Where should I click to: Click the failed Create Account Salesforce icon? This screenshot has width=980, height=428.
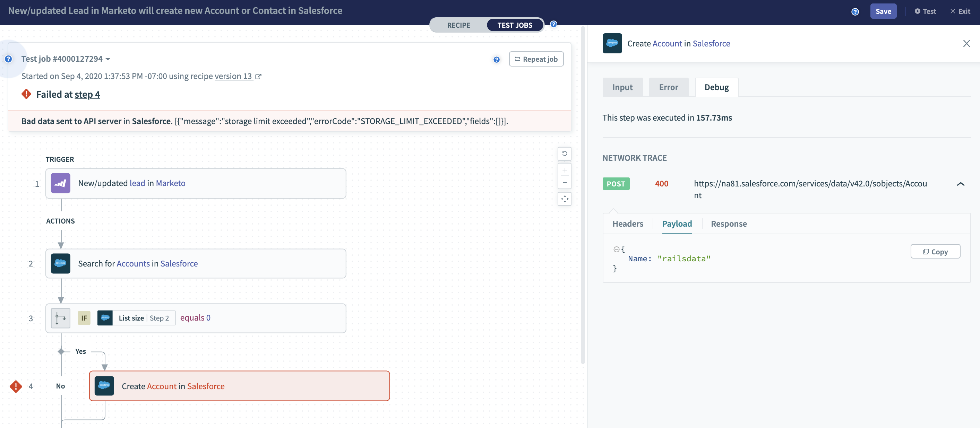click(x=104, y=385)
